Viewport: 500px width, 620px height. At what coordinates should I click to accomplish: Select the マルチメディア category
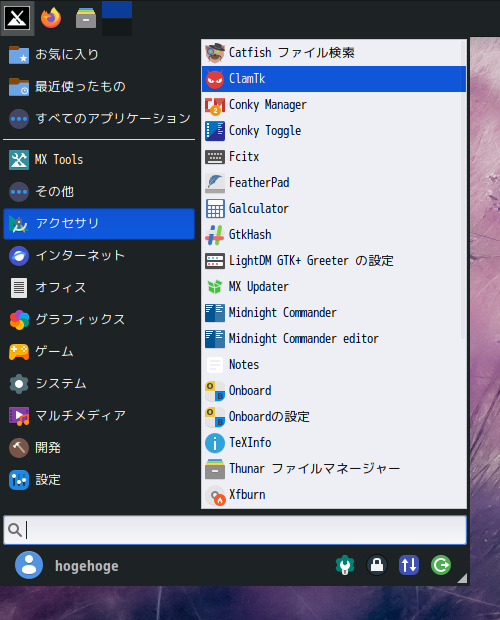click(x=99, y=416)
